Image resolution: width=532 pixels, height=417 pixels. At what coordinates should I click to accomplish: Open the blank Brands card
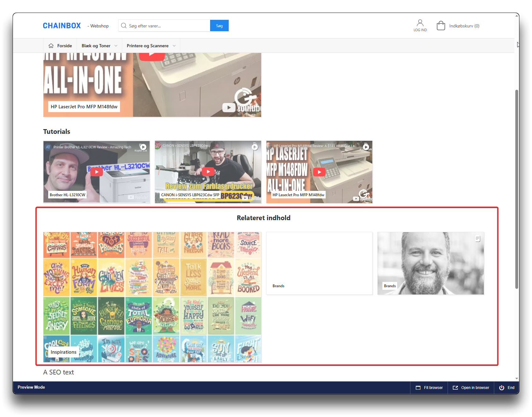pyautogui.click(x=319, y=263)
